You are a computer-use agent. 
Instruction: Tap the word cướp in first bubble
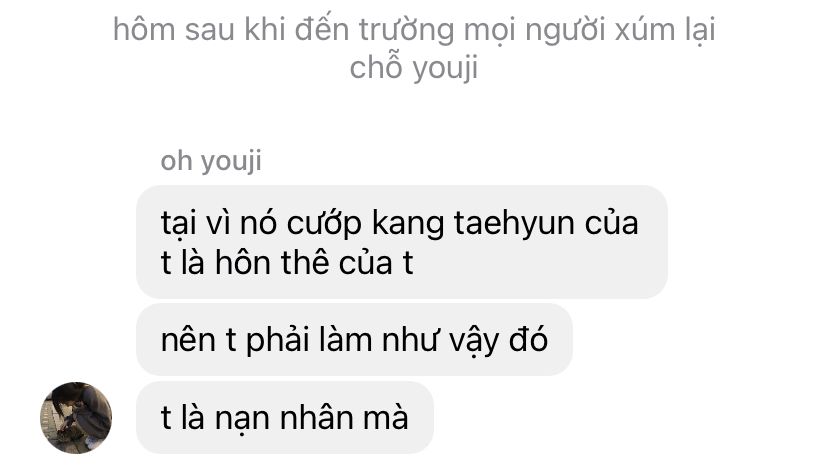(324, 224)
